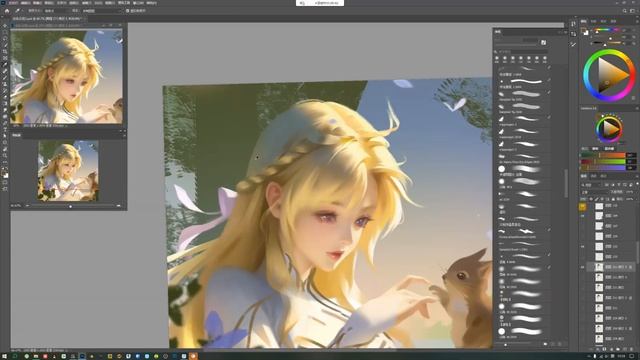Select the Rectangular Marquee tool
The width and height of the screenshot is (640, 360).
5,32
